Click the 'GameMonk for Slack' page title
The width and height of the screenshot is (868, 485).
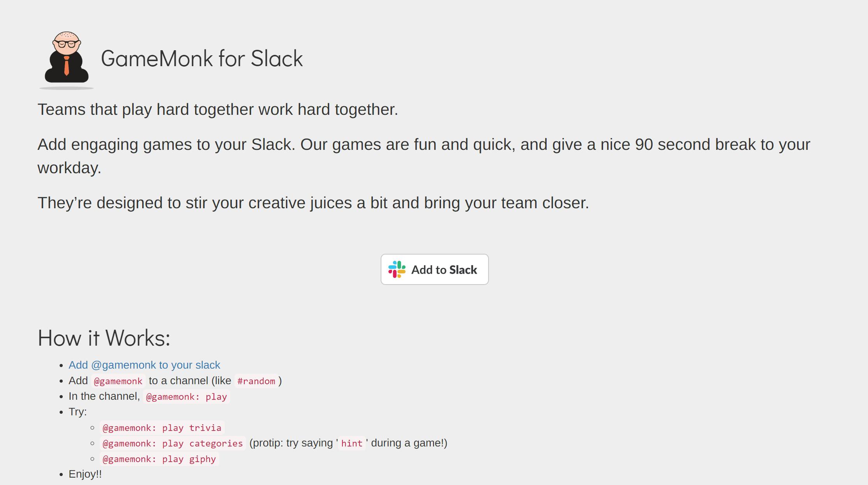203,59
